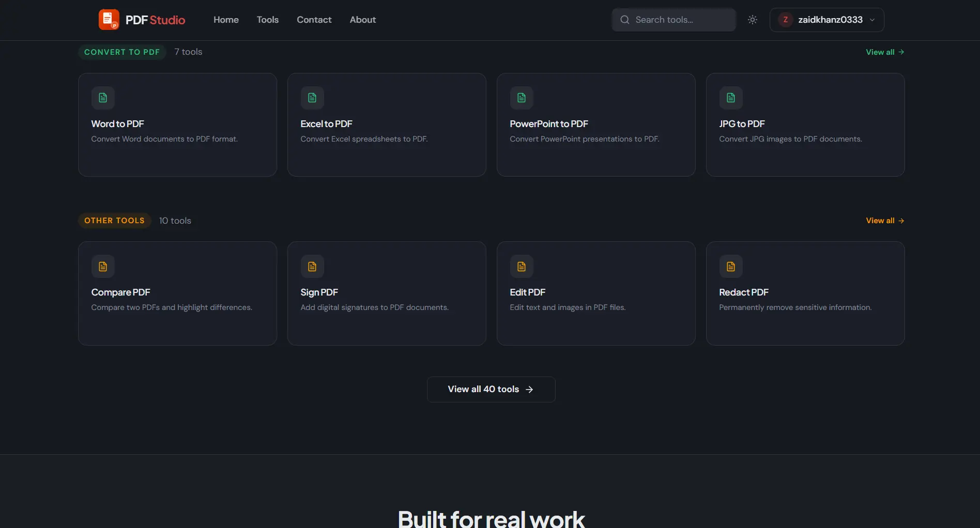The width and height of the screenshot is (980, 528).
Task: Click the Compare PDF tool icon
Action: (x=103, y=267)
